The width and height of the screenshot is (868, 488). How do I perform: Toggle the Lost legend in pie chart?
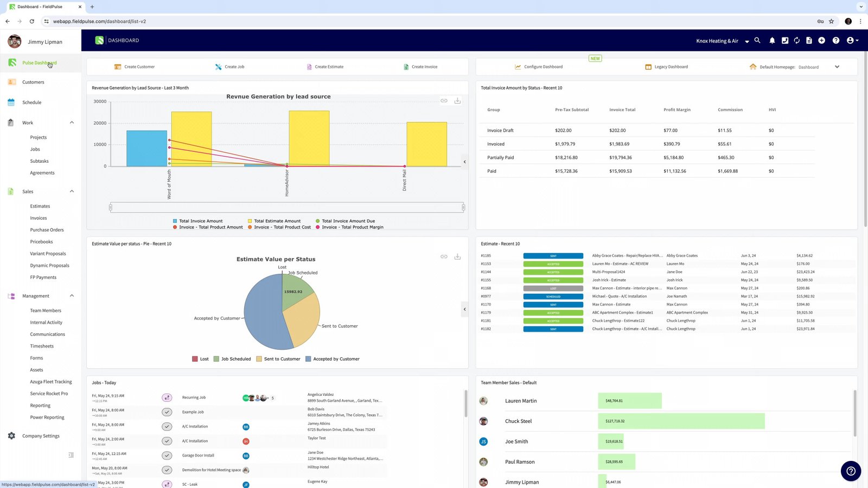click(200, 358)
